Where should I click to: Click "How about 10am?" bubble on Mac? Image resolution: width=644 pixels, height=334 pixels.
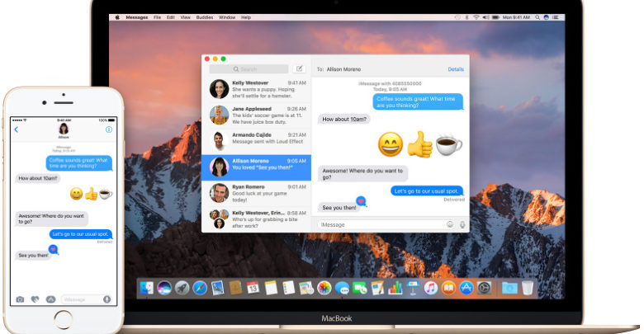pyautogui.click(x=344, y=119)
